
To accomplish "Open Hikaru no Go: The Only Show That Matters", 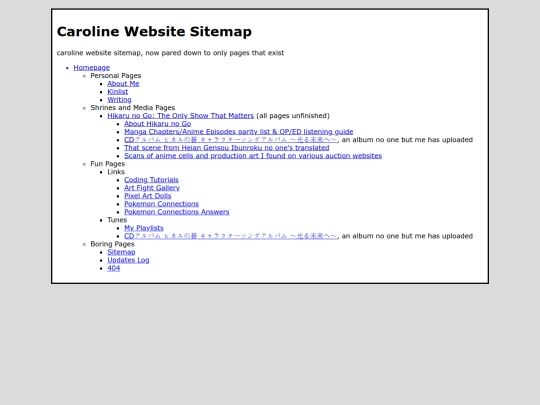I will coord(180,116).
